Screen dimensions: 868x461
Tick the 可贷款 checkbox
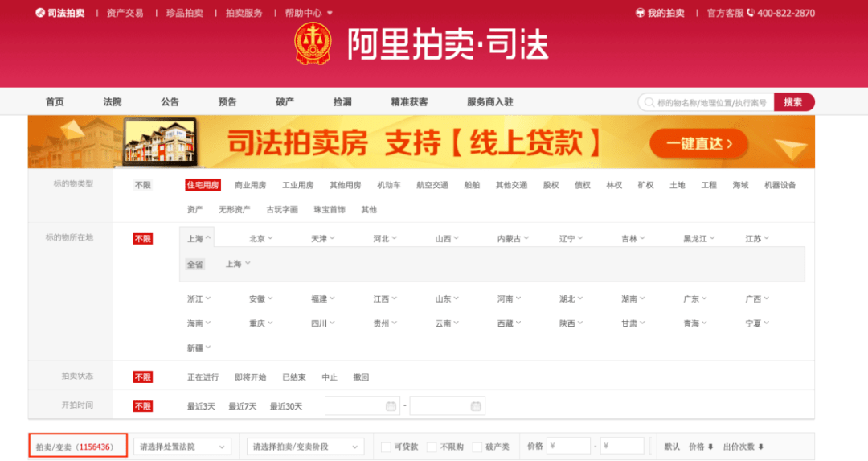[386, 447]
